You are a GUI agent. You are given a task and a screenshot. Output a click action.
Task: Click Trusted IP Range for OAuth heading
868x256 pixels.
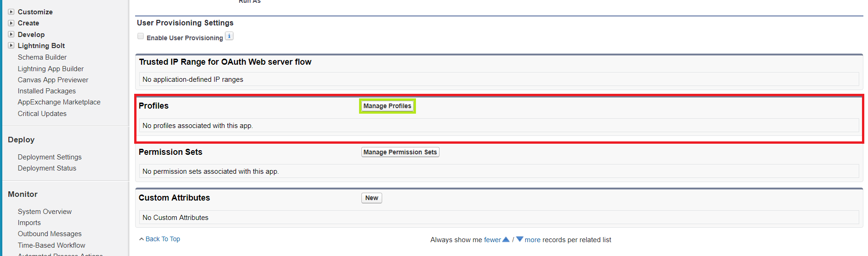[225, 62]
